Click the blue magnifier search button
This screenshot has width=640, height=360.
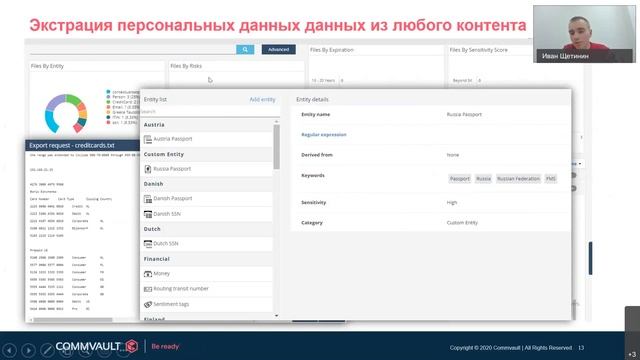[x=245, y=49]
